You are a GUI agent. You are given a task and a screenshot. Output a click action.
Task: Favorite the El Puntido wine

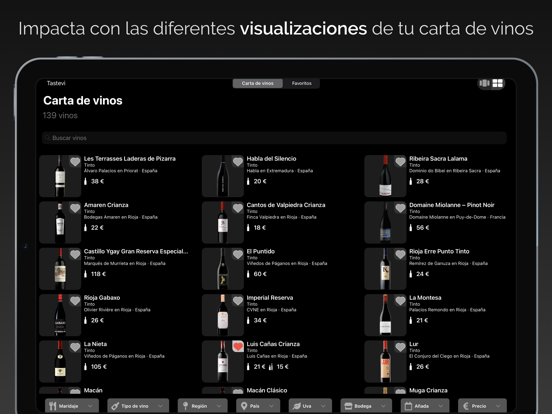238,254
